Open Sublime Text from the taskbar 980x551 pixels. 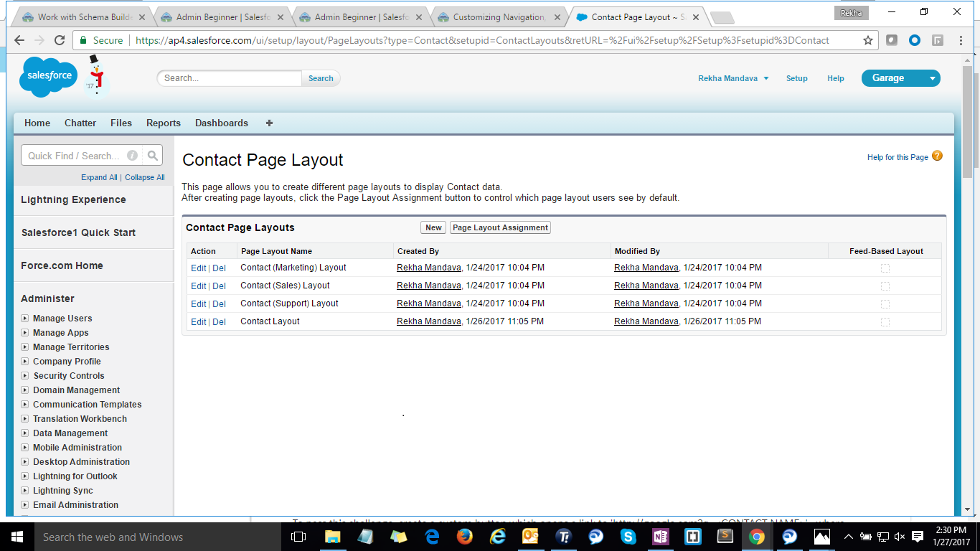(x=725, y=537)
